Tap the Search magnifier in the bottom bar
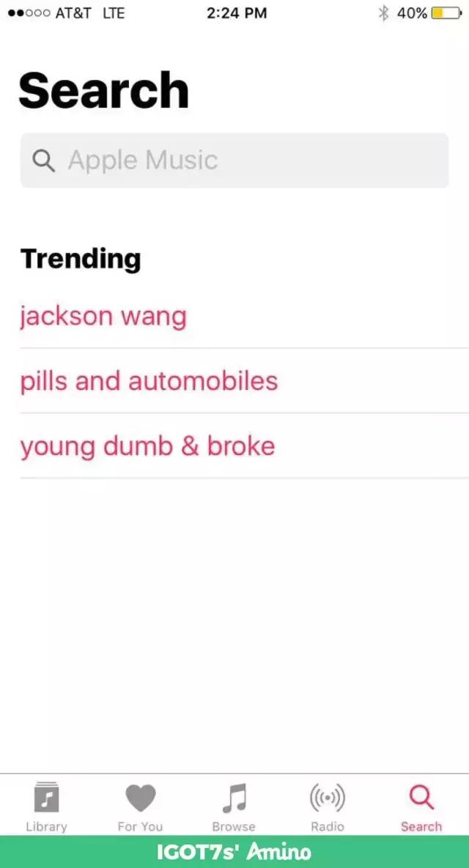The height and width of the screenshot is (868, 469). click(x=421, y=798)
